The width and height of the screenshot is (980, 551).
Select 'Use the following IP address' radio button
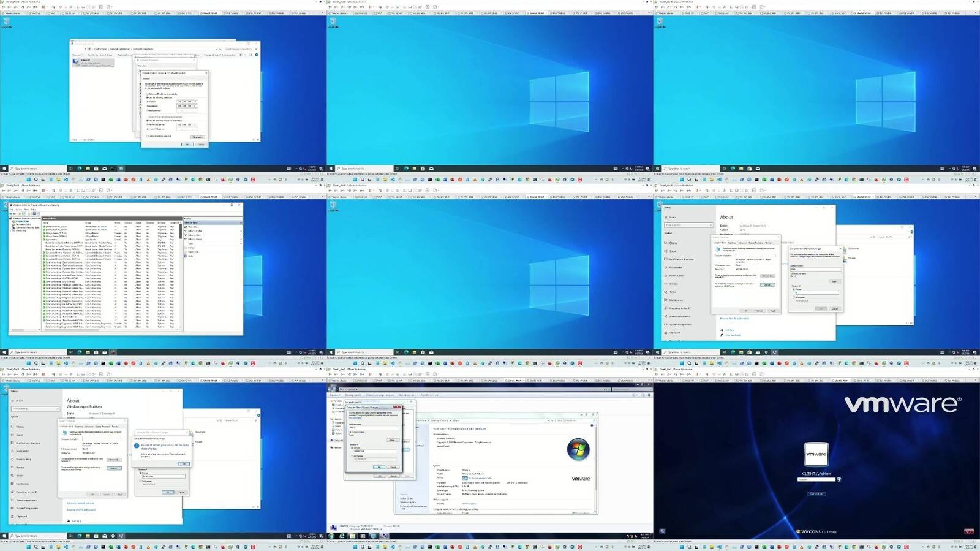(x=147, y=97)
